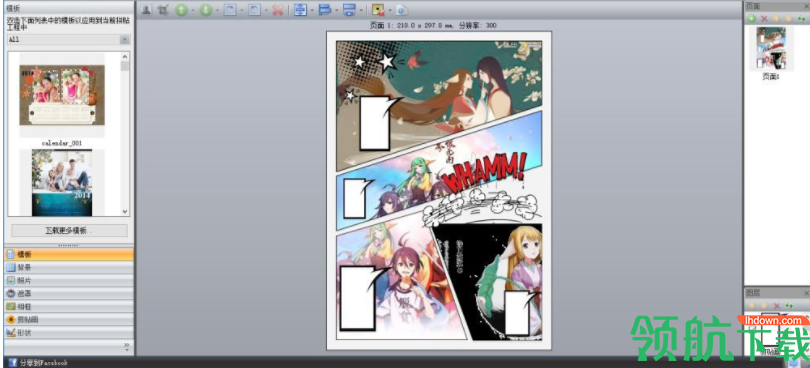
Task: Open dropdown arrow beside green down-arrow icon
Action: click(217, 10)
